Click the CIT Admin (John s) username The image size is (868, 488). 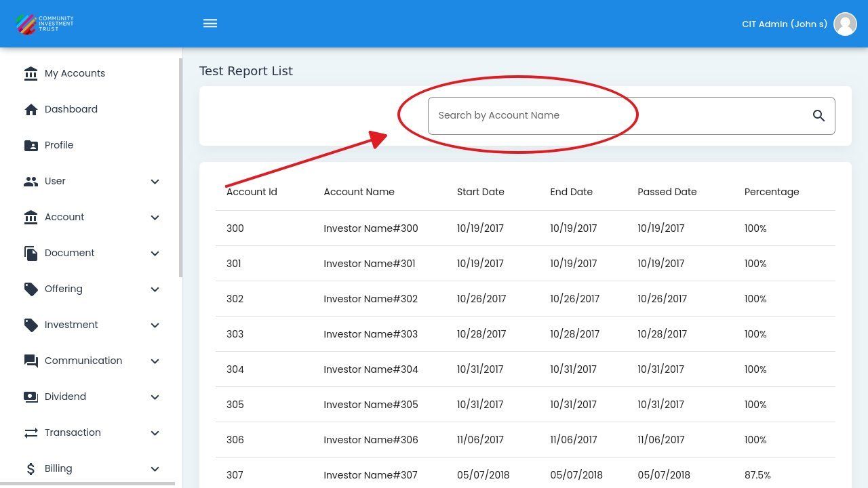click(x=784, y=24)
